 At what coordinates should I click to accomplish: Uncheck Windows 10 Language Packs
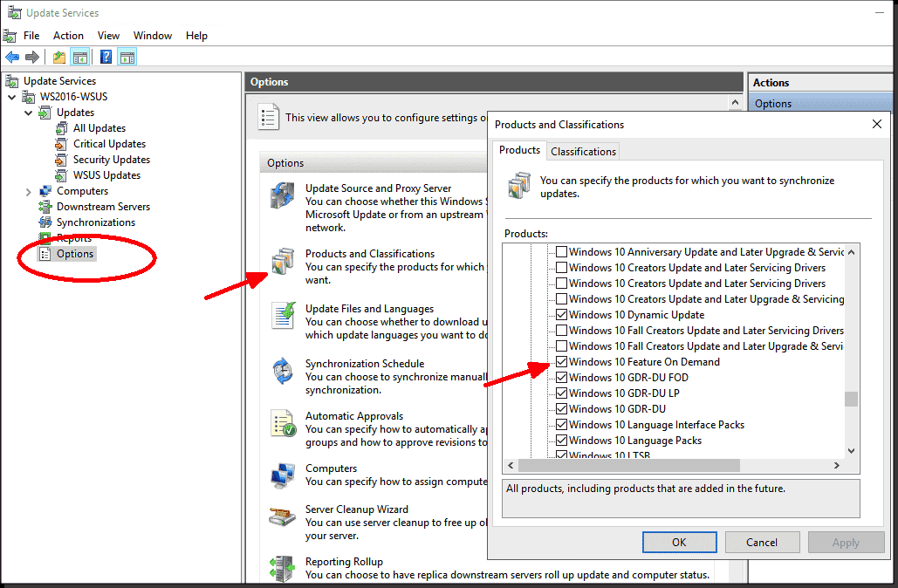pos(562,441)
